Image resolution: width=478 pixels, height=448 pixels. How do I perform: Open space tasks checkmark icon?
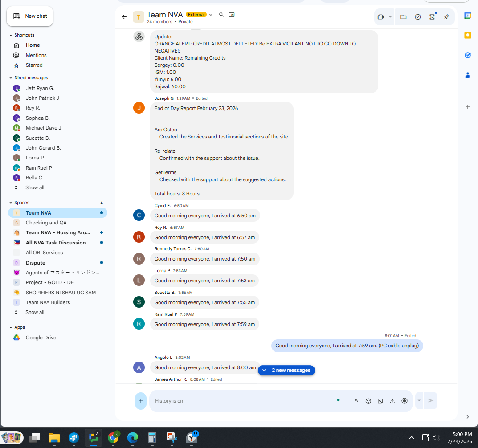point(418,17)
